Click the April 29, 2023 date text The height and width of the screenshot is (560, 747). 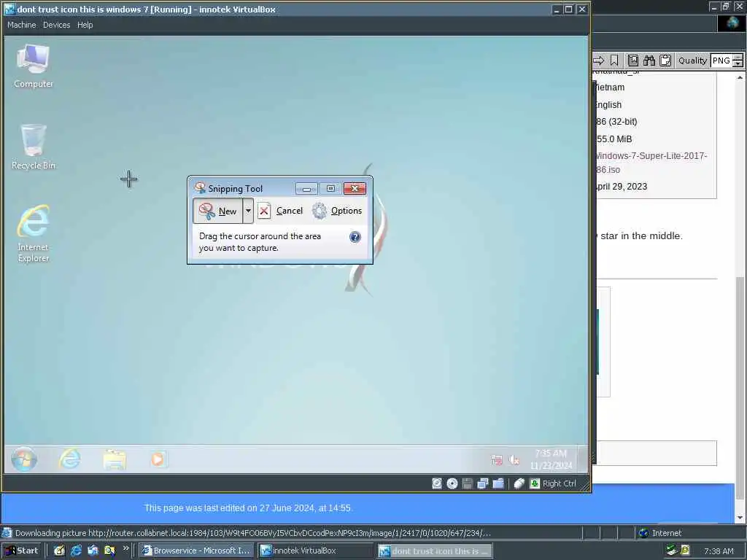click(x=622, y=186)
